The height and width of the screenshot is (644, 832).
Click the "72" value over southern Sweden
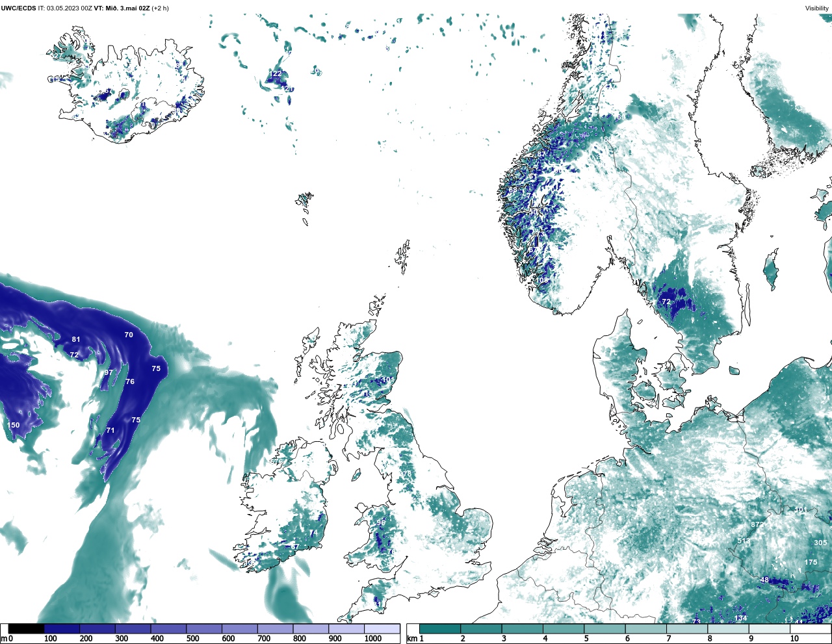(666, 302)
